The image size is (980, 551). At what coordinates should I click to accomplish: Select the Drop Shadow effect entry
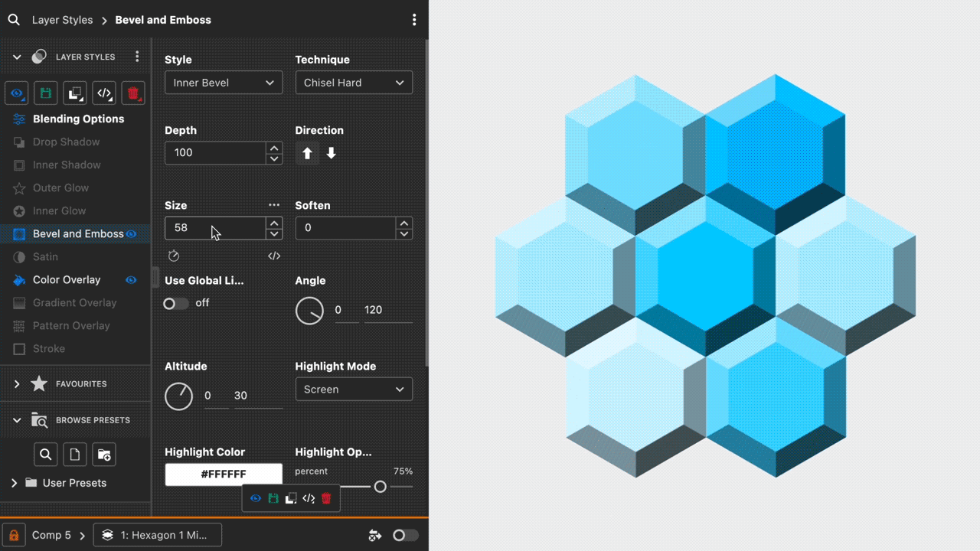point(67,142)
